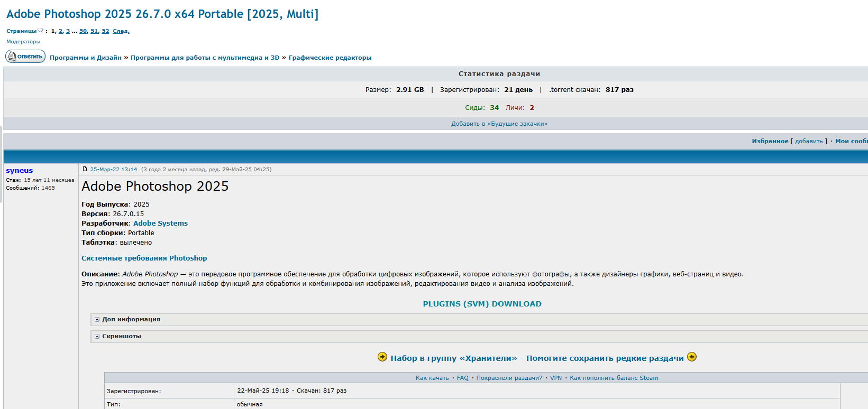
Task: Click the yellow arrow icon before "Набор в группу"
Action: click(382, 357)
